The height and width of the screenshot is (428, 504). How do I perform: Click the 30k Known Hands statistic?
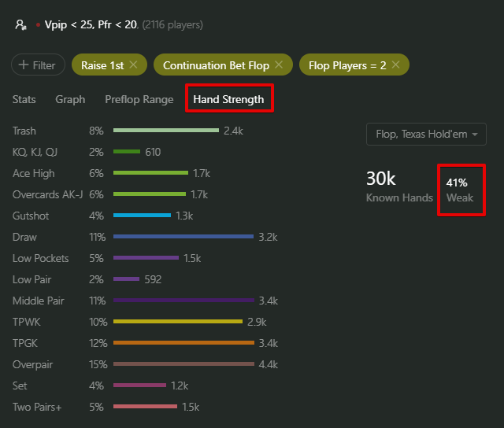[399, 186]
